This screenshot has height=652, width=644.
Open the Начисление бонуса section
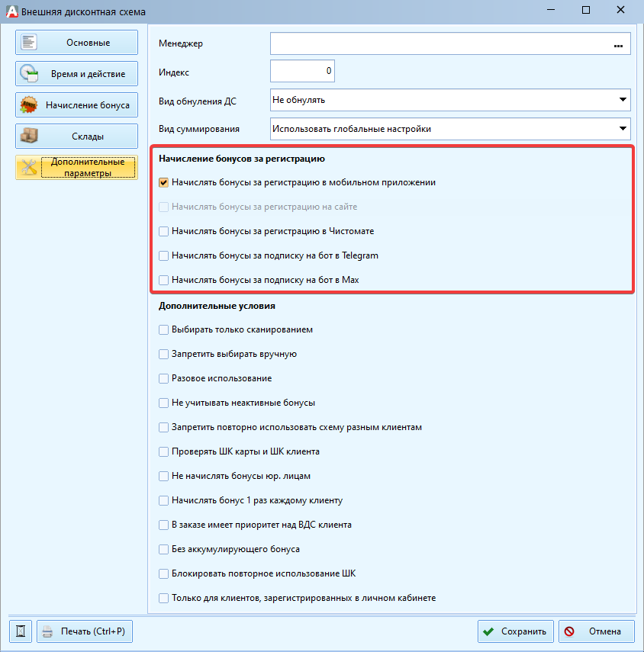coord(76,104)
